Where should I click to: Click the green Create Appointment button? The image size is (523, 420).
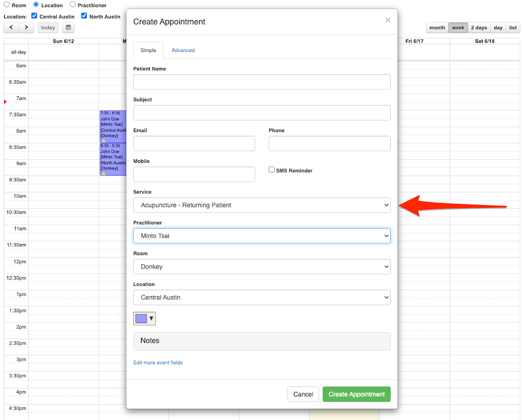pyautogui.click(x=356, y=394)
